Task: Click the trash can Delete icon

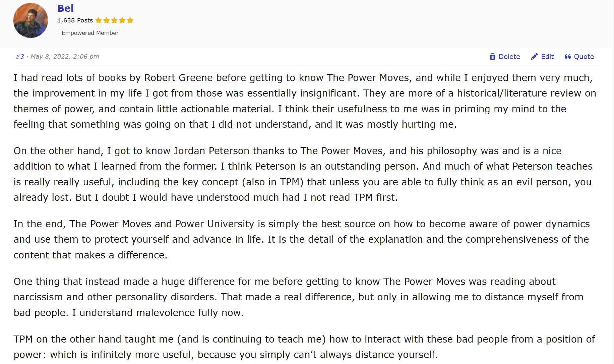Action: tap(492, 57)
